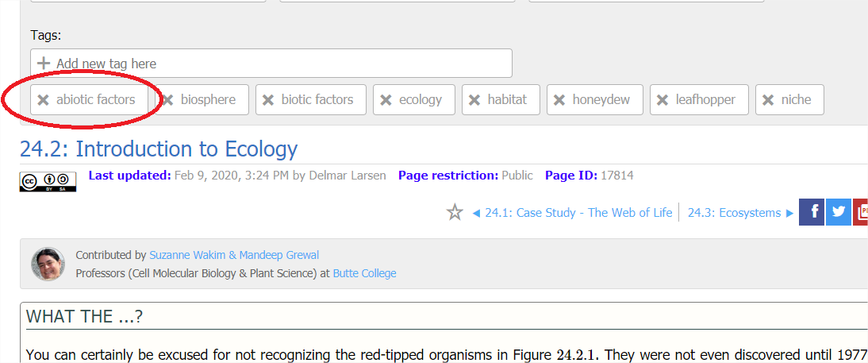Favorite the page with star icon
Image resolution: width=868 pixels, height=363 pixels.
[455, 212]
